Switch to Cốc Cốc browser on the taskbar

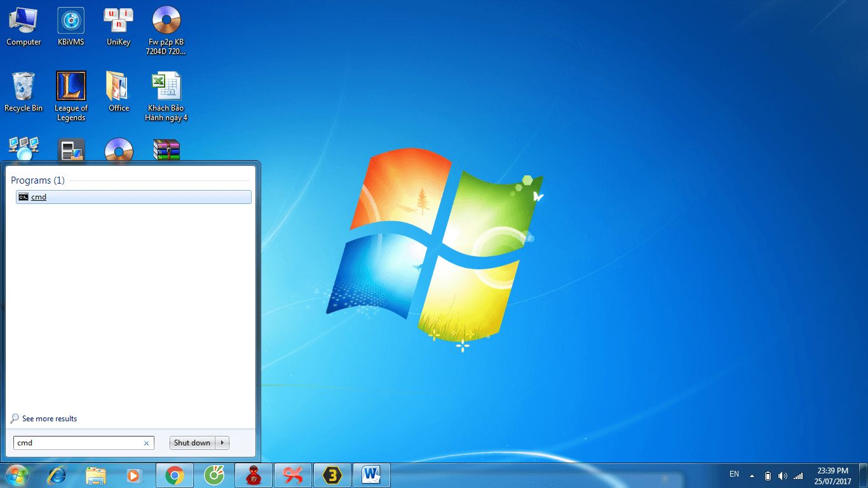coord(214,475)
